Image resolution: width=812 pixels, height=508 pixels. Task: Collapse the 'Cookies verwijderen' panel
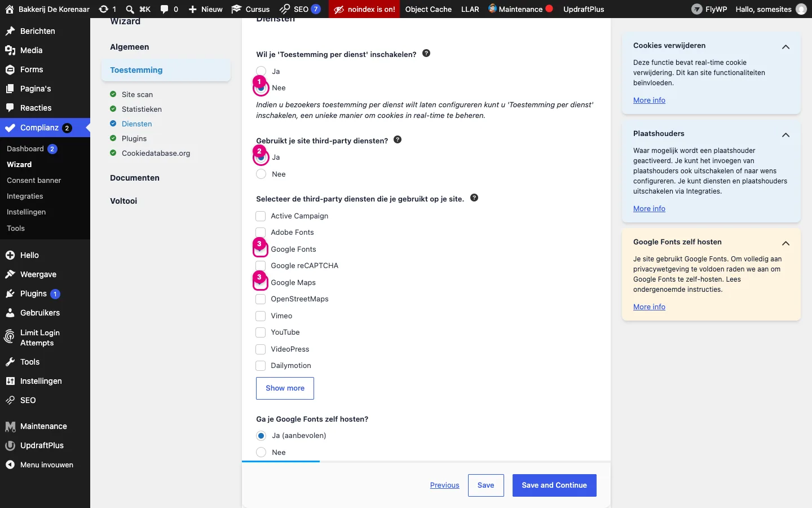[785, 47]
